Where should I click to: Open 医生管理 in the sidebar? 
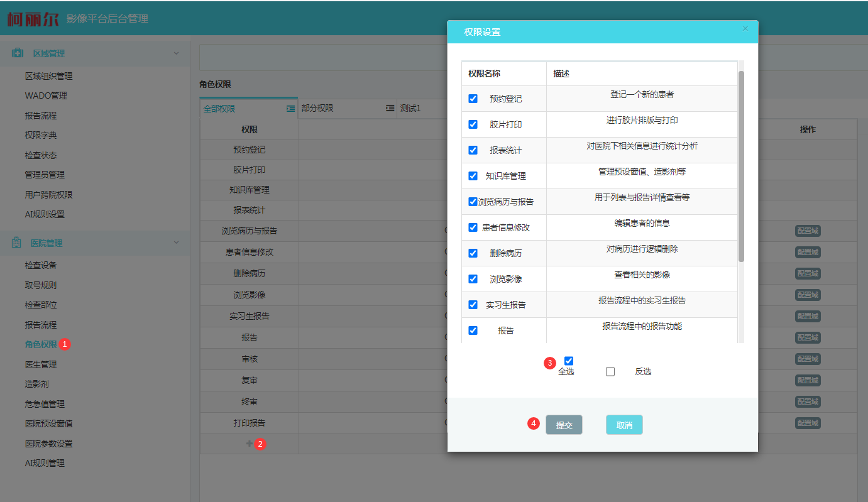[41, 364]
